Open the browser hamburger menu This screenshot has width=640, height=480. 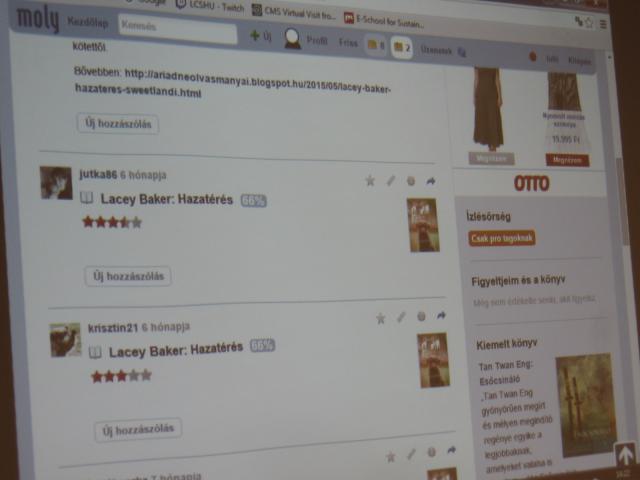603,24
